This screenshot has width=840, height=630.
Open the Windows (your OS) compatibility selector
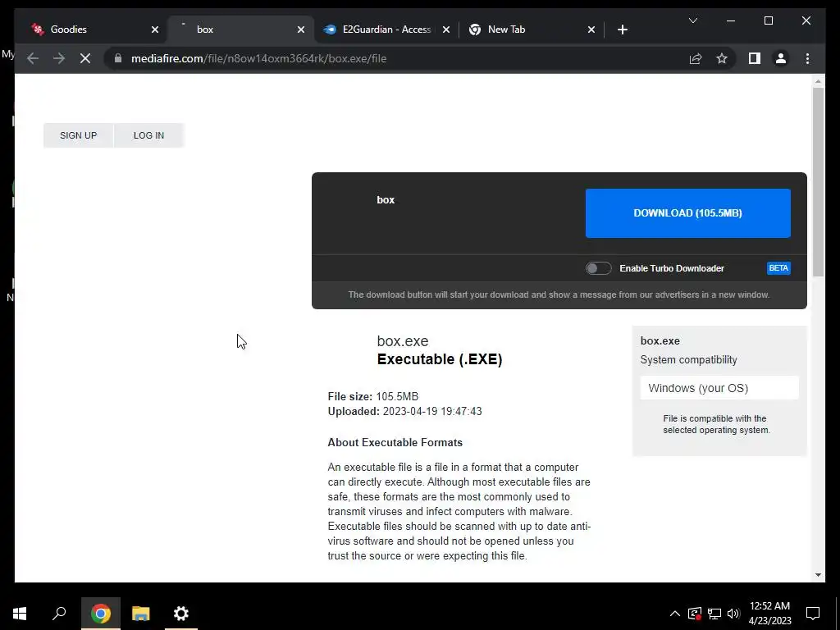tap(719, 388)
